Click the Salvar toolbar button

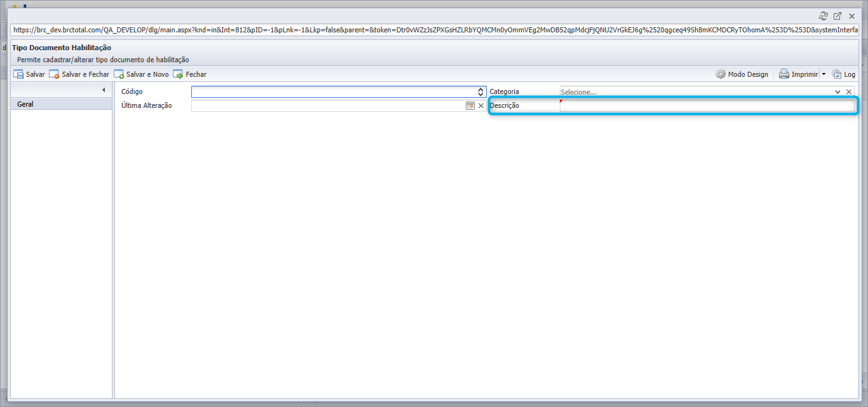[x=29, y=74]
